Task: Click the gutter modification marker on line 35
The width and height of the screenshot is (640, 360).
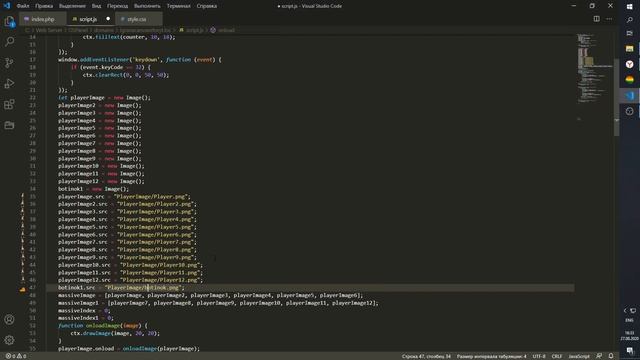Action: point(22,196)
